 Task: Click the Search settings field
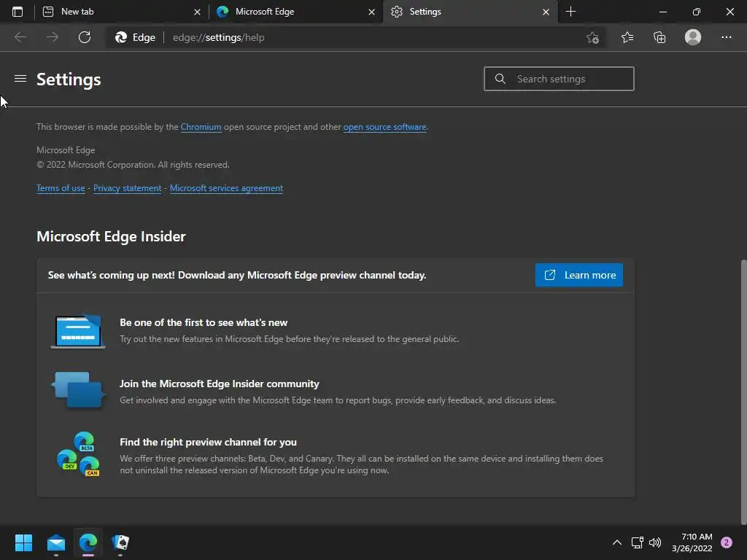(559, 79)
